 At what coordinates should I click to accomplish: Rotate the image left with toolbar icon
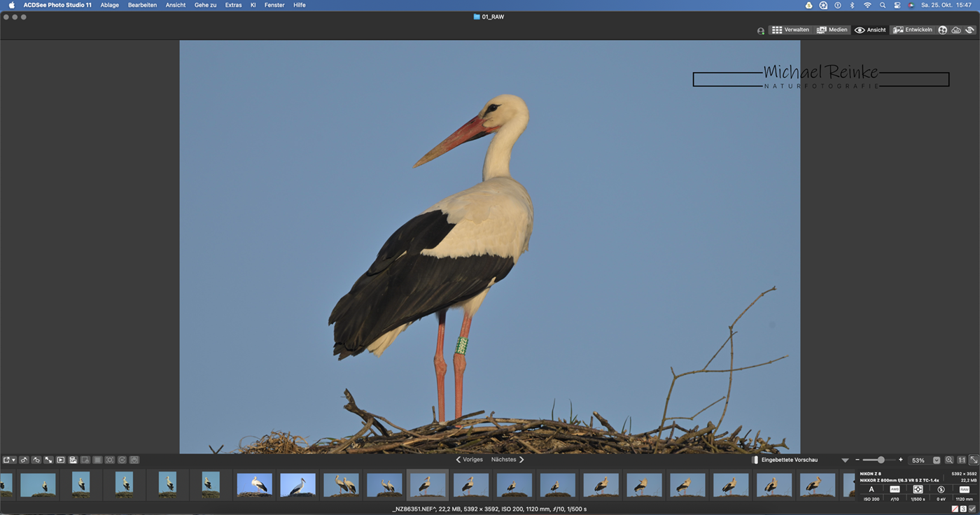[x=24, y=460]
